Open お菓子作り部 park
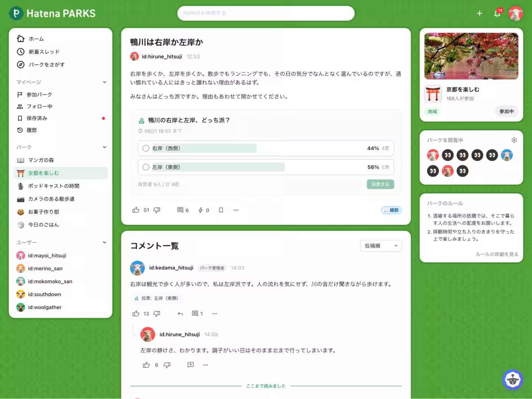This screenshot has height=399, width=532. 61,212
